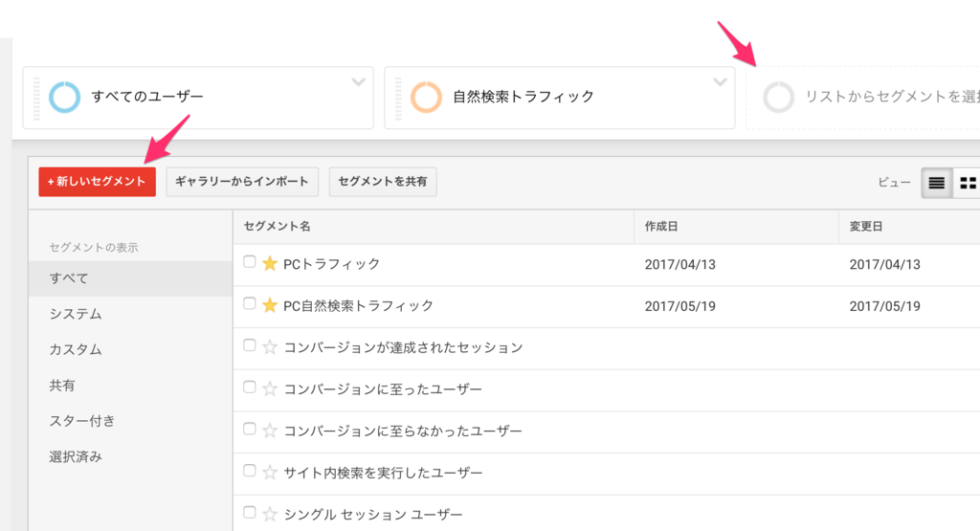Expand the 自然検索トラフィック segment dropdown chevron
This screenshot has height=531, width=980.
tap(720, 82)
